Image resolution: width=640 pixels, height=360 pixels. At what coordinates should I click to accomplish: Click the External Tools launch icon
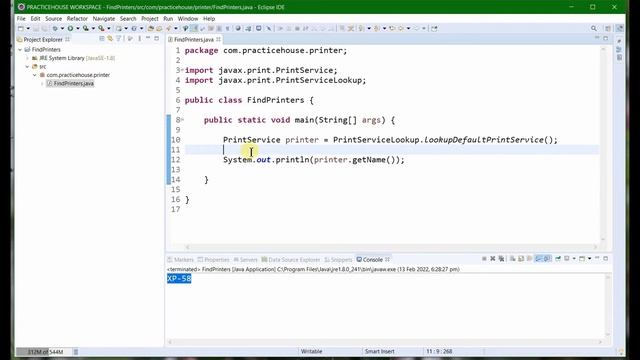(x=101, y=28)
